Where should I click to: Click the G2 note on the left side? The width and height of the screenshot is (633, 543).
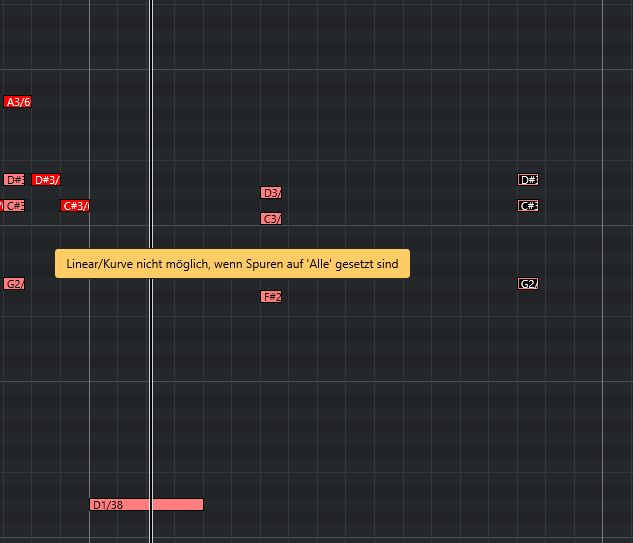(x=14, y=284)
